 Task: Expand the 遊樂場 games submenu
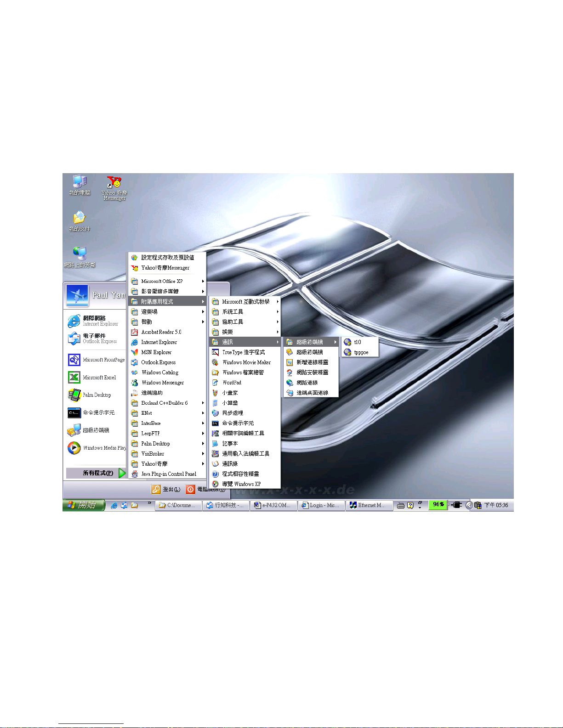point(167,311)
